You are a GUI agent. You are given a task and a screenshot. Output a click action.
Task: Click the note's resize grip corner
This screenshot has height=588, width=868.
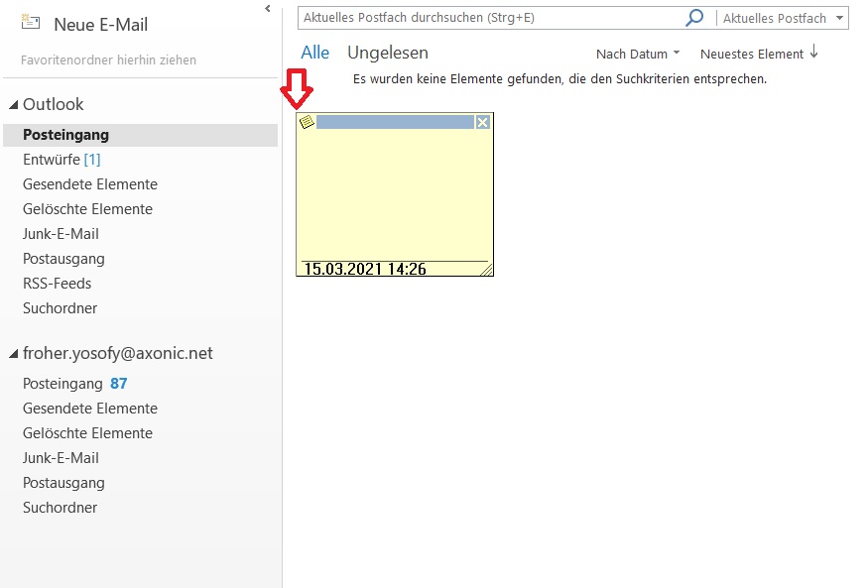pyautogui.click(x=486, y=270)
